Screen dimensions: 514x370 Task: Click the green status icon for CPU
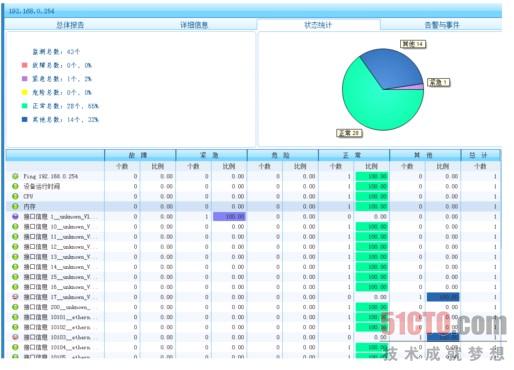click(x=15, y=196)
